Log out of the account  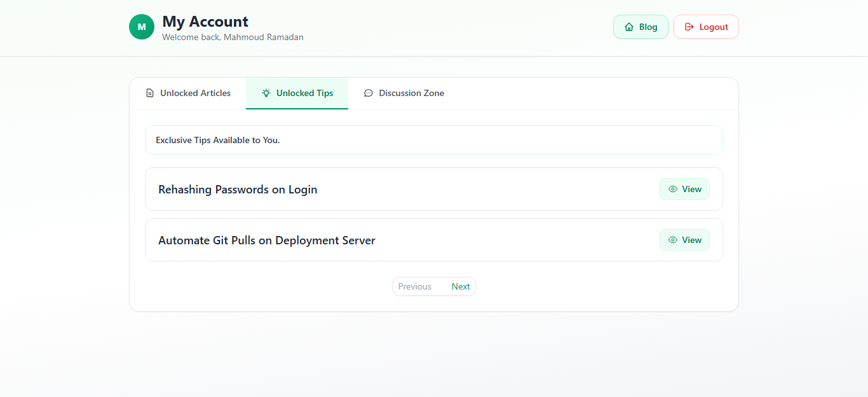[x=706, y=27]
